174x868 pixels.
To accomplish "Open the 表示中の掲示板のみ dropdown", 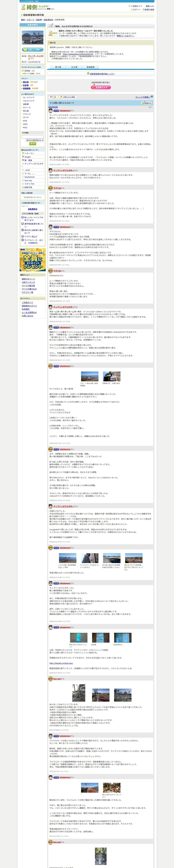I will (x=35, y=140).
